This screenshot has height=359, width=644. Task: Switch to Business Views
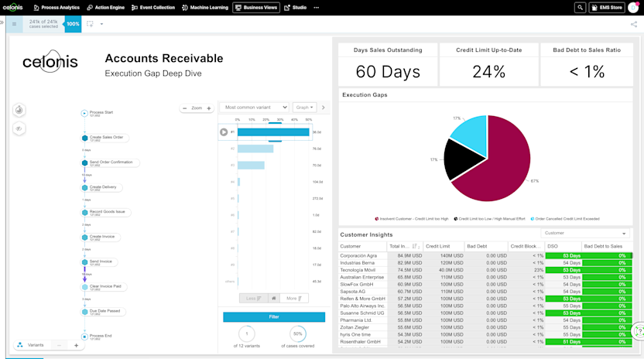tap(256, 8)
